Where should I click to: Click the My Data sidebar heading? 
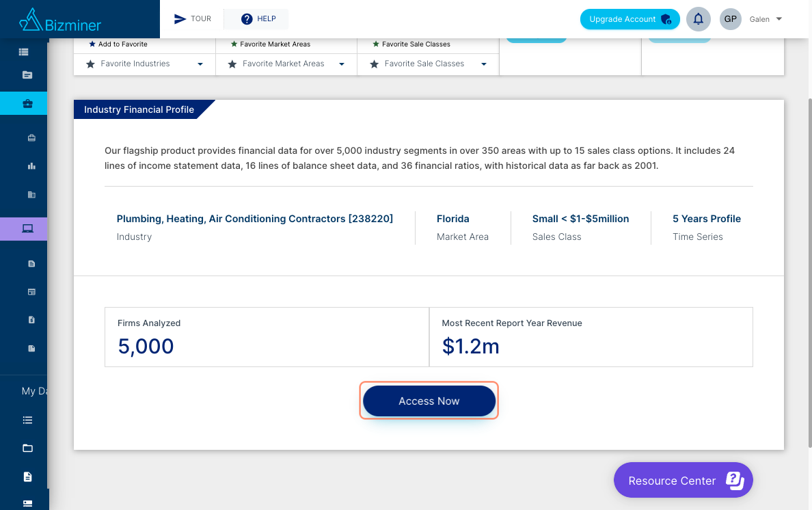[34, 391]
